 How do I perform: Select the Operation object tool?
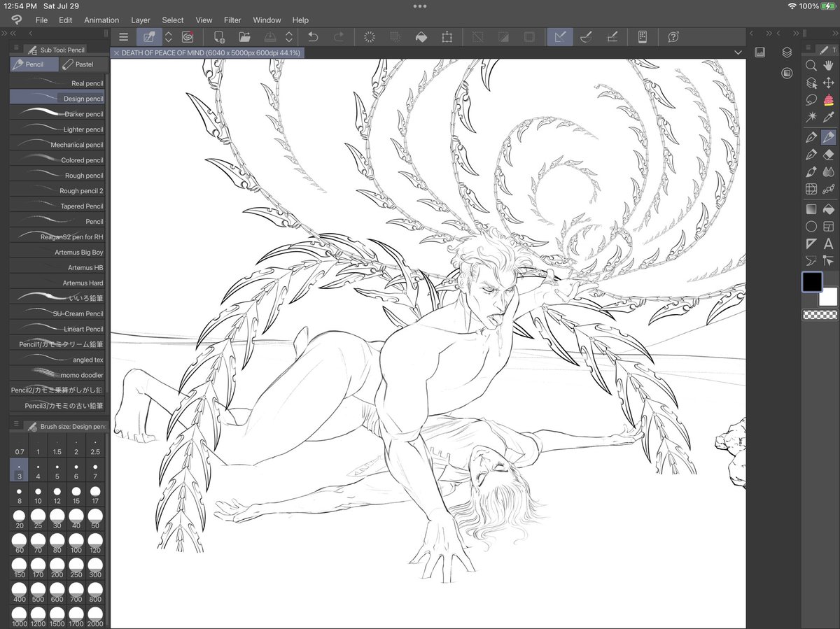pyautogui.click(x=811, y=83)
